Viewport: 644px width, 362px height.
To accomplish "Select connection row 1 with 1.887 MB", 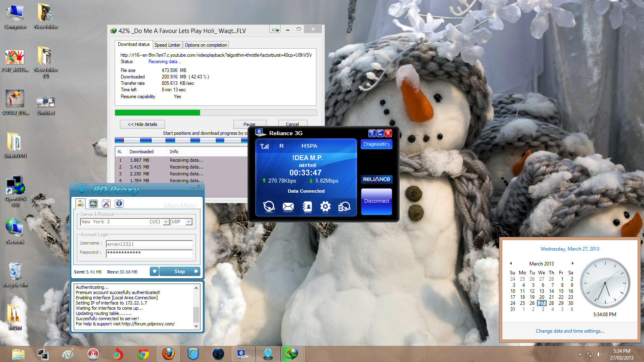I will [x=181, y=160].
